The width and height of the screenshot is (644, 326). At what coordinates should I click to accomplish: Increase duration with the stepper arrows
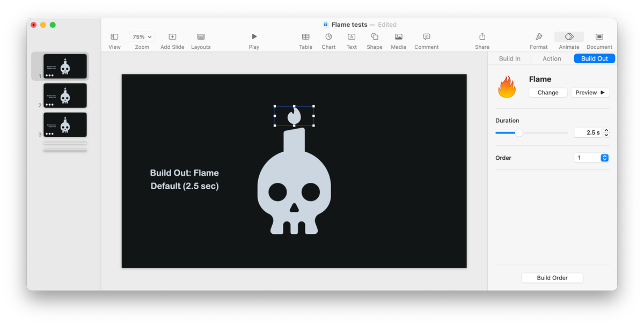(x=606, y=130)
